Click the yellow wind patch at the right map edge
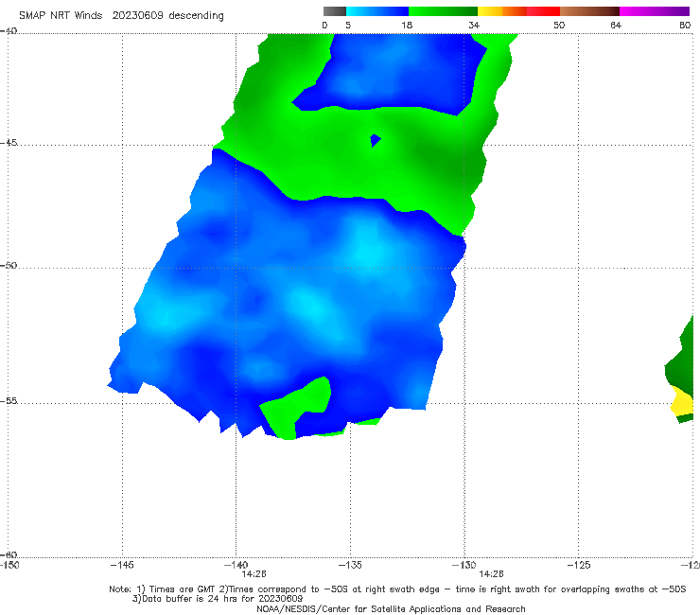 683,401
